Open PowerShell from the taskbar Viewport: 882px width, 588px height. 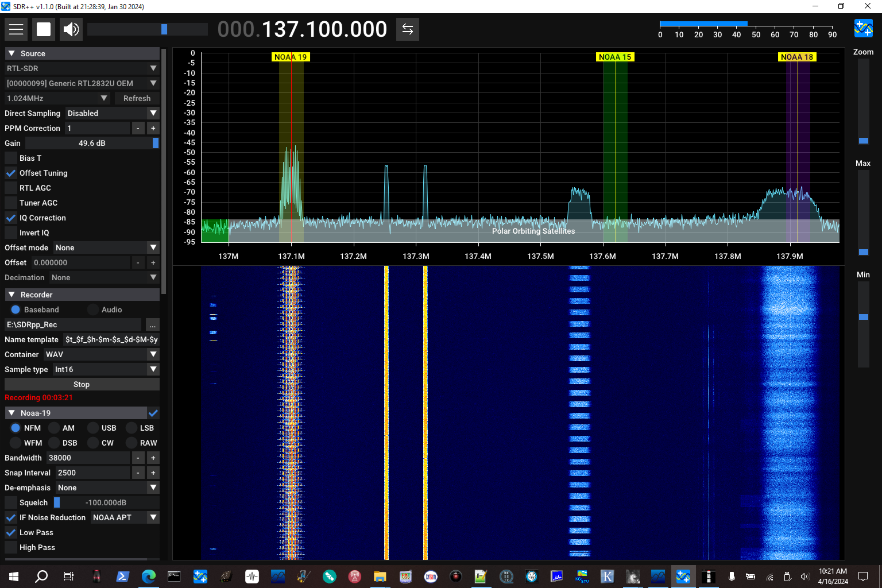[122, 577]
